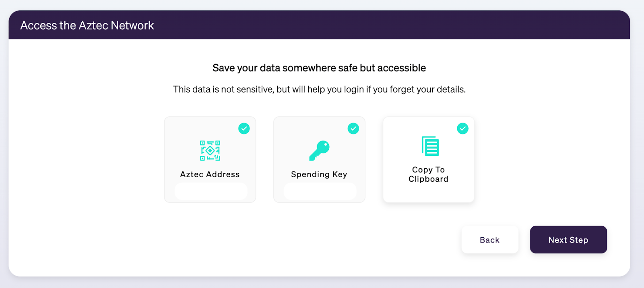Click the clipboard document icon
The width and height of the screenshot is (644, 288).
pos(430,146)
